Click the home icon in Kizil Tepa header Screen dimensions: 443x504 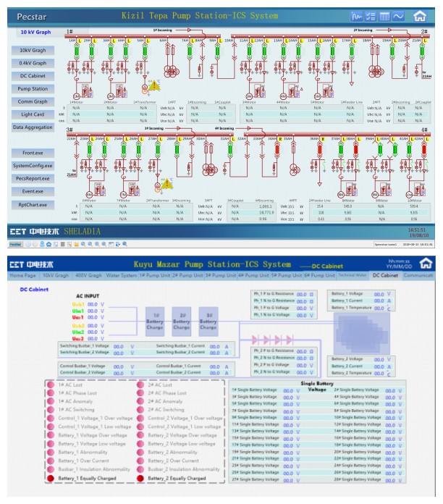click(420, 15)
